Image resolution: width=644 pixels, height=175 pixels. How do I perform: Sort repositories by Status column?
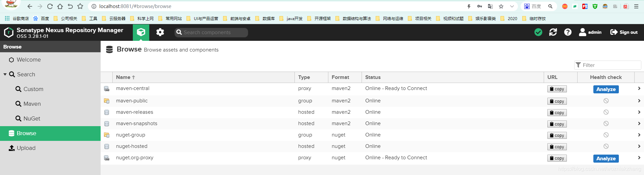(453, 77)
